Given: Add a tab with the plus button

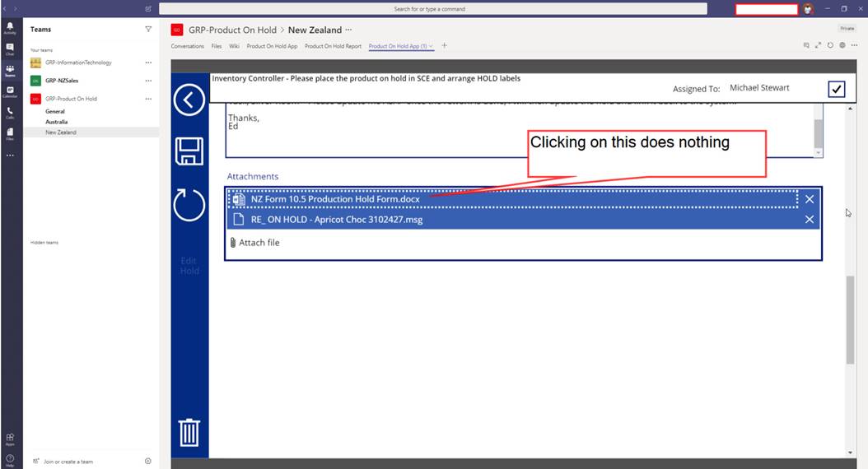Looking at the screenshot, I should [444, 45].
